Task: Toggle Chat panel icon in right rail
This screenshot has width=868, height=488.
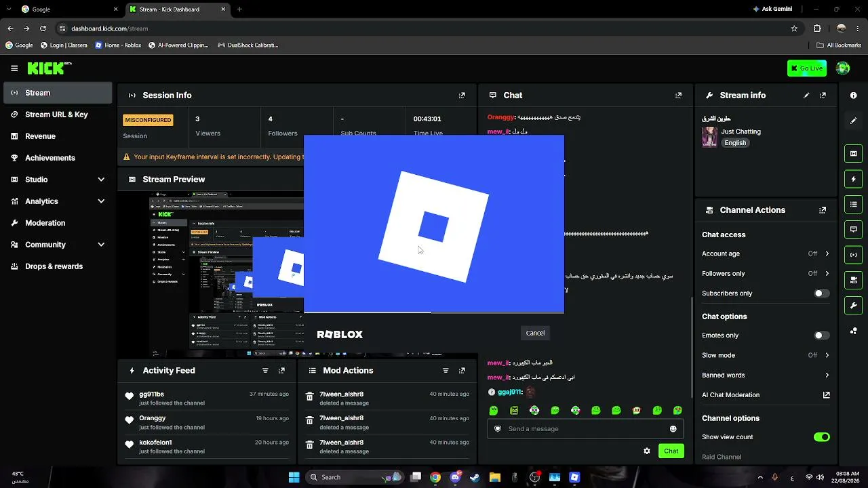Action: click(854, 230)
